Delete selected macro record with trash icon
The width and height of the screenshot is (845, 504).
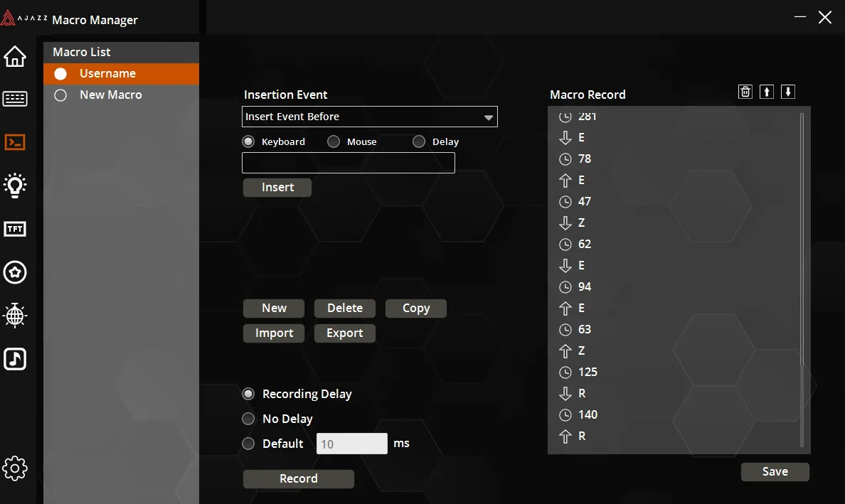point(745,92)
